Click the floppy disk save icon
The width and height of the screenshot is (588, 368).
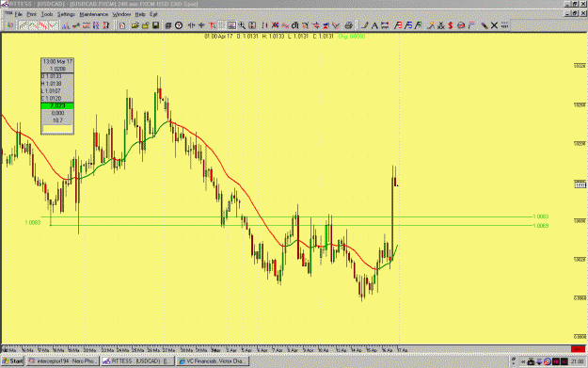155,25
